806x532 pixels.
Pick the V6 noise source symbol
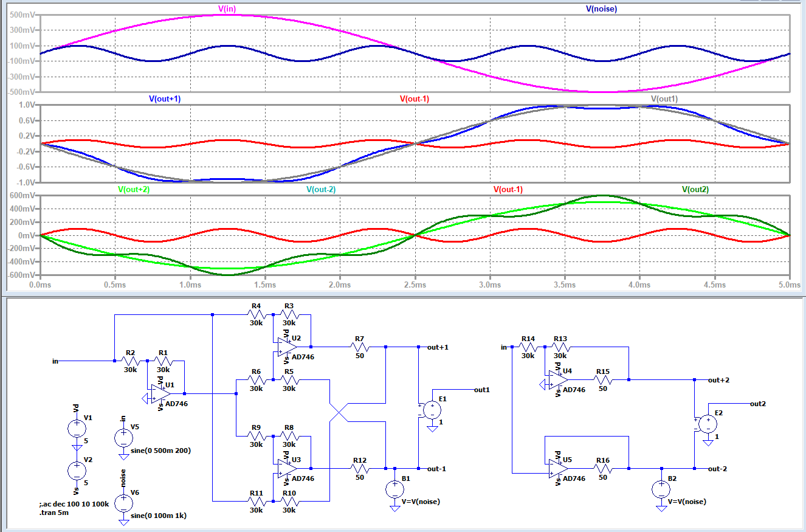(123, 502)
